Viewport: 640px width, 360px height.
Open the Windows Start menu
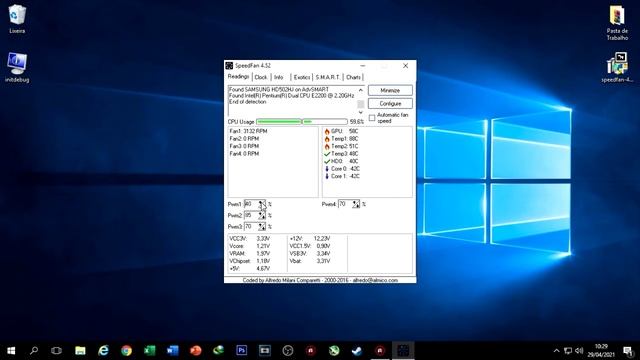tap(11, 351)
